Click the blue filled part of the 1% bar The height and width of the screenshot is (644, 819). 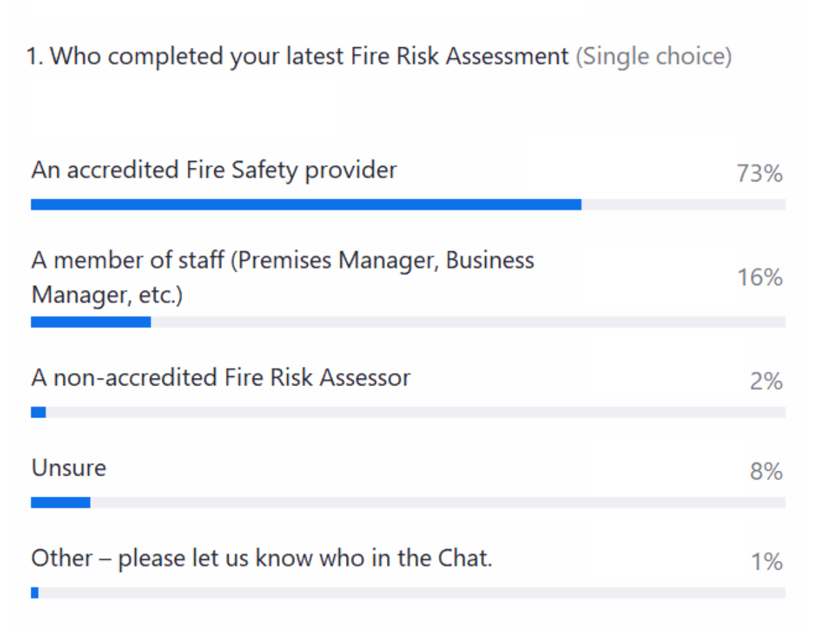pos(35,593)
